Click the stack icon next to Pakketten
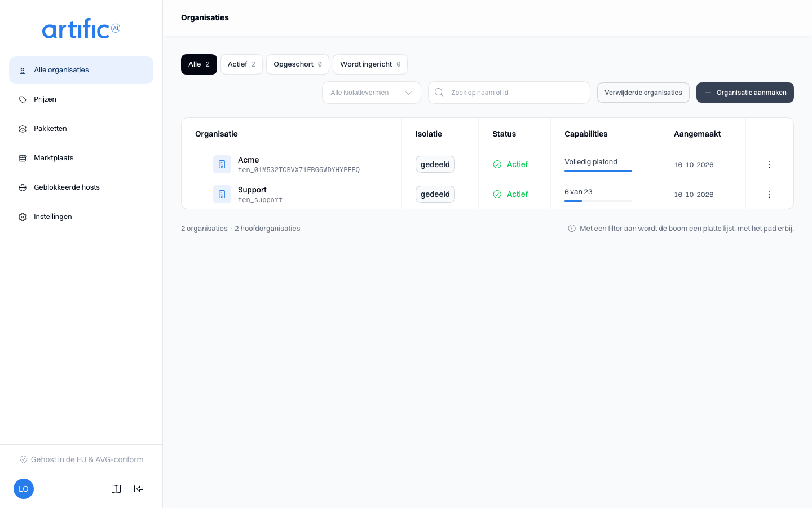This screenshot has height=508, width=812. [23, 129]
